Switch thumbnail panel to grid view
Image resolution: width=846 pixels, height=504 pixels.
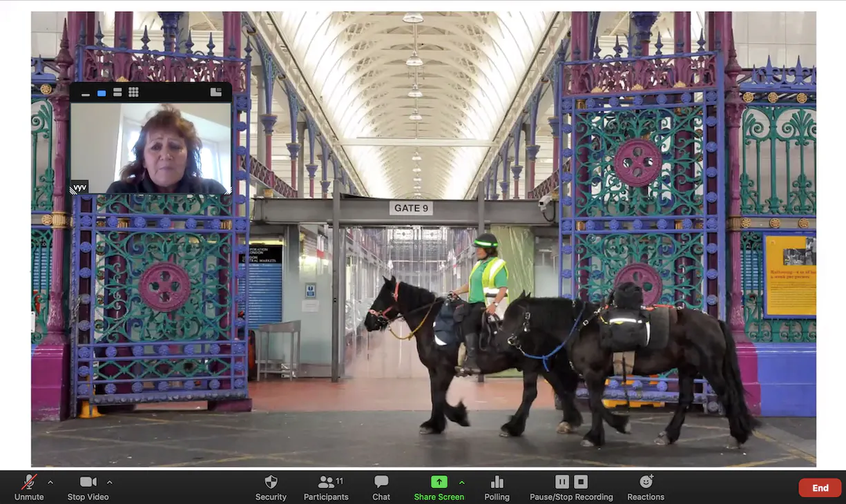[x=133, y=93]
